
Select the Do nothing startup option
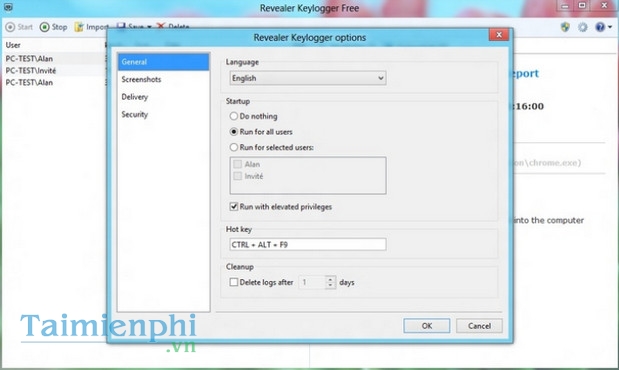[x=253, y=116]
